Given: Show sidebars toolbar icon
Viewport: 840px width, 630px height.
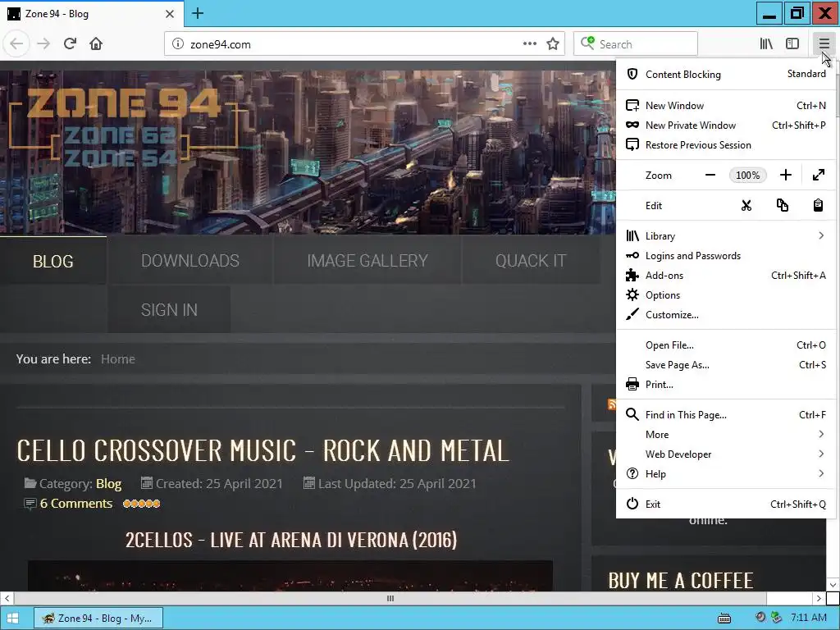Looking at the screenshot, I should [x=792, y=44].
